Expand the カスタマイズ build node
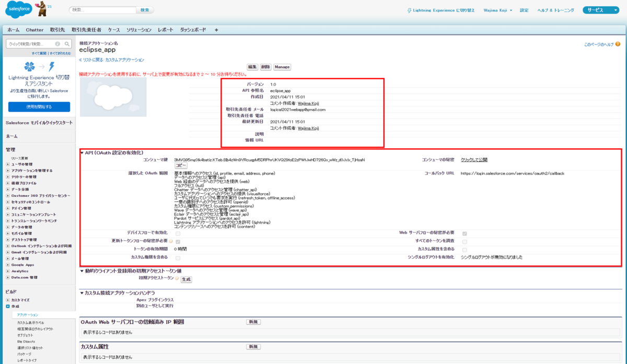Image resolution: width=627 pixels, height=364 pixels. click(8, 300)
